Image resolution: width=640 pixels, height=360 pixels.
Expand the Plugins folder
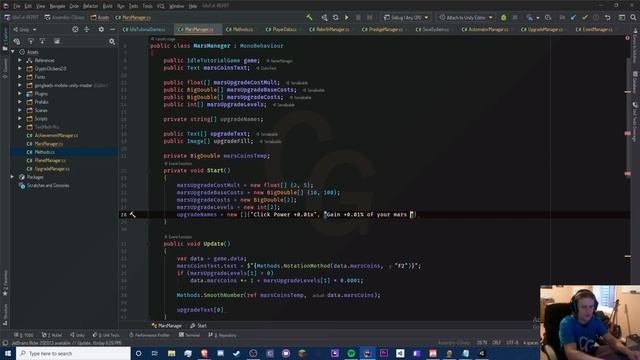pyautogui.click(x=20, y=93)
